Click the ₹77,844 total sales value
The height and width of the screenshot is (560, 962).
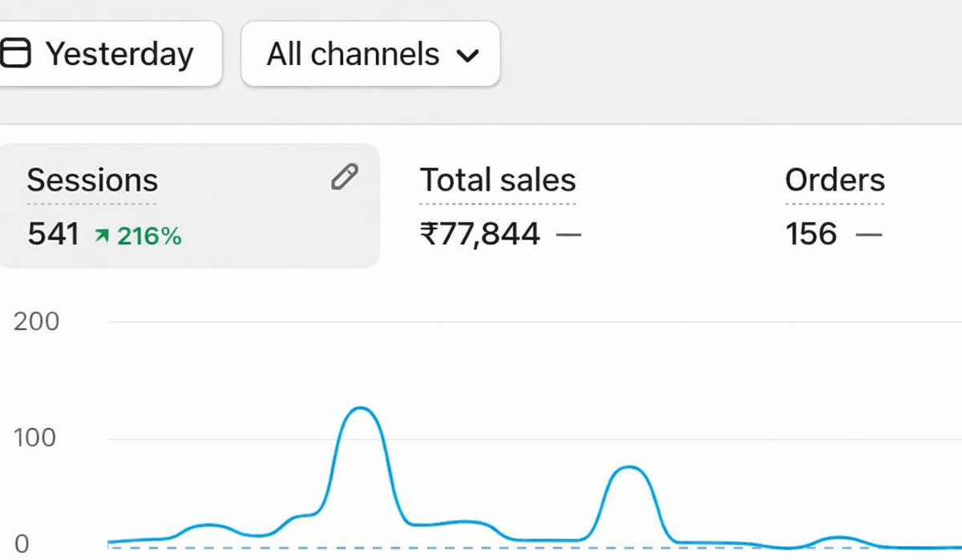(479, 235)
